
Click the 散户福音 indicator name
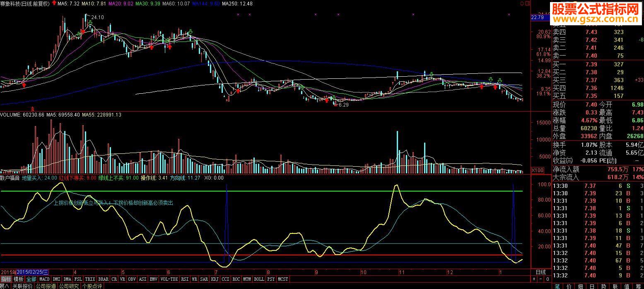click(x=10, y=178)
